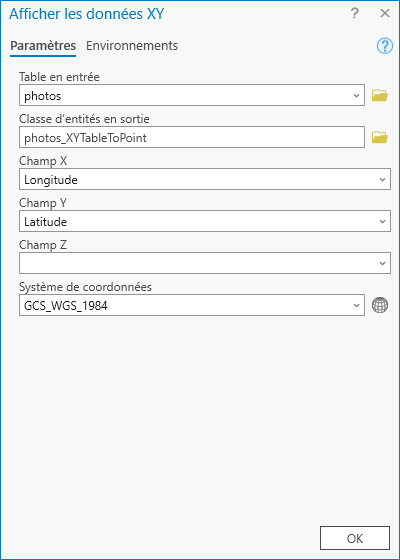Switch to the Environnements tab
This screenshot has height=560, width=400.
tap(132, 46)
